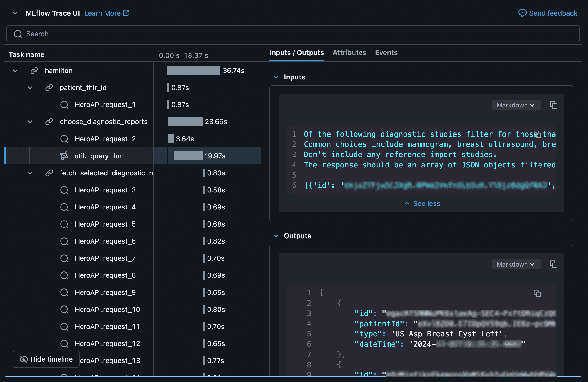Open the Markdown format dropdown for Outputs
Screen dimensions: 588x382
[x=516, y=264]
